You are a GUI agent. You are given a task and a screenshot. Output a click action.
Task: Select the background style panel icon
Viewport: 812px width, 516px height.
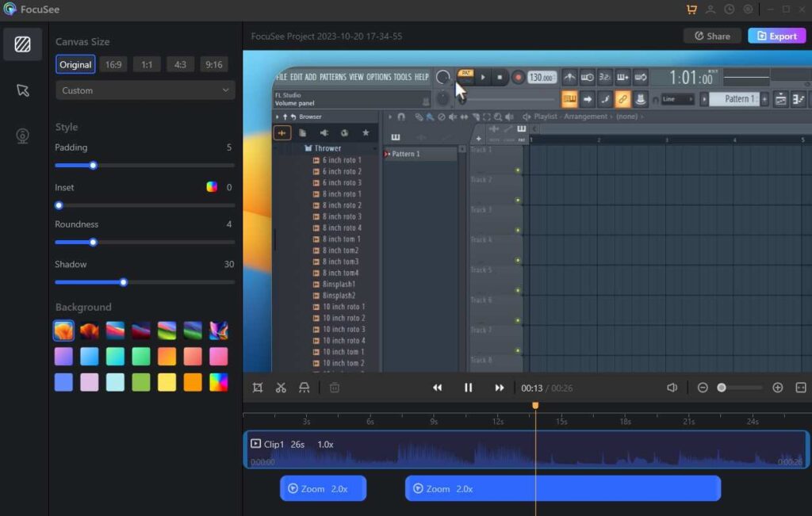click(23, 44)
